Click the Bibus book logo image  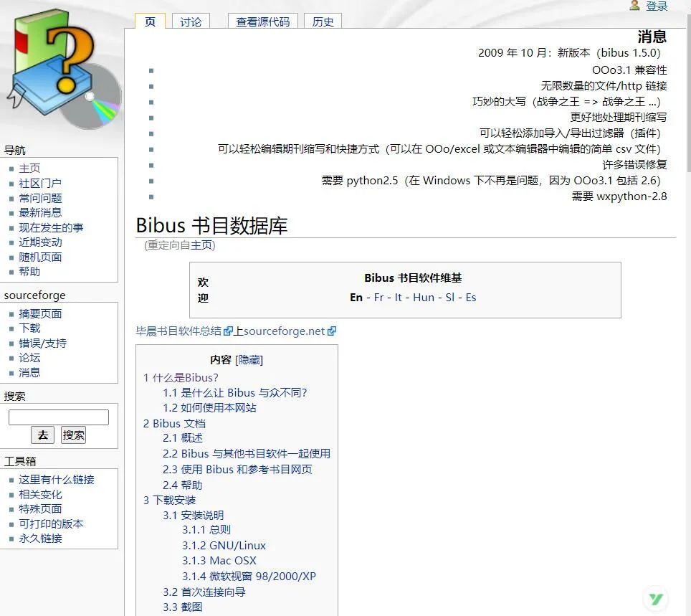point(64,69)
